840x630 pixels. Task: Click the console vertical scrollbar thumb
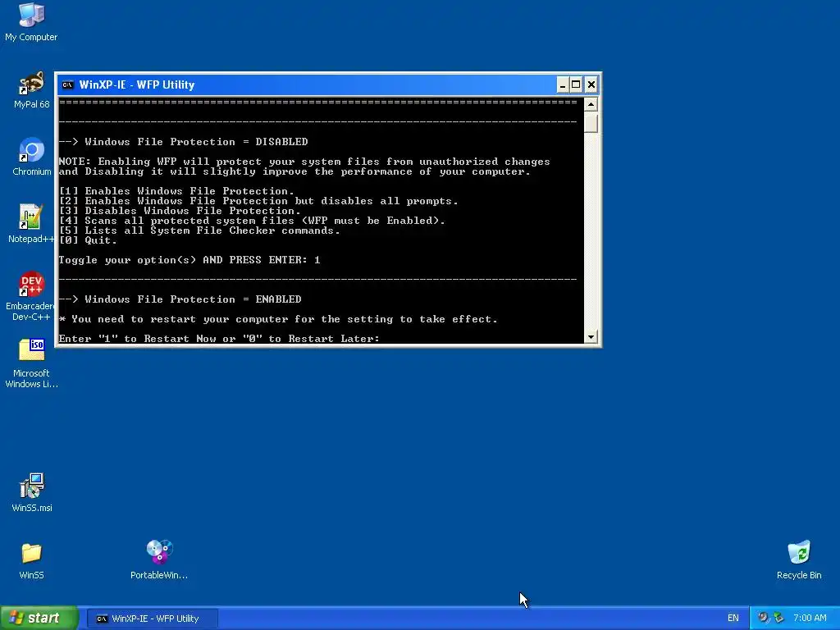[x=591, y=123]
